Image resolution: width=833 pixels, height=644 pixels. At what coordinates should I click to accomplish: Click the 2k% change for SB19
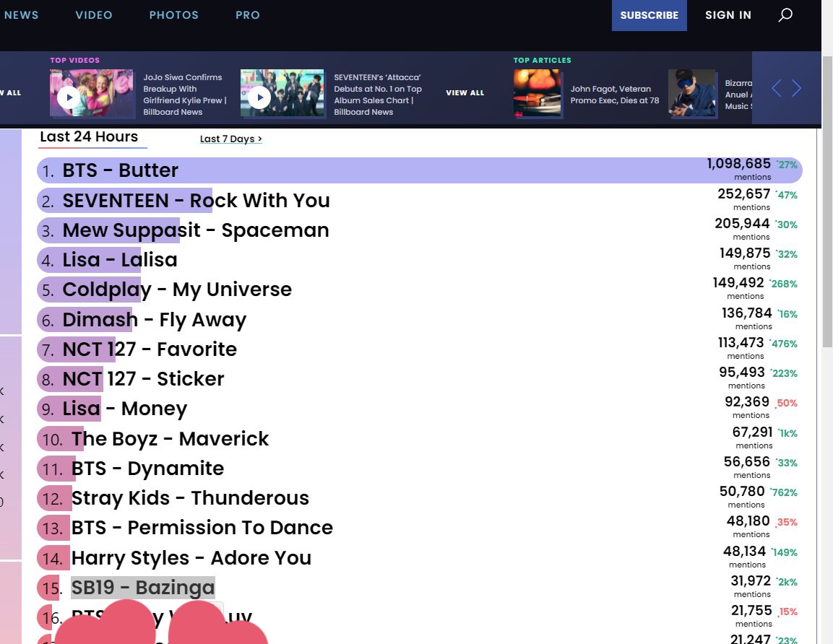click(x=787, y=583)
